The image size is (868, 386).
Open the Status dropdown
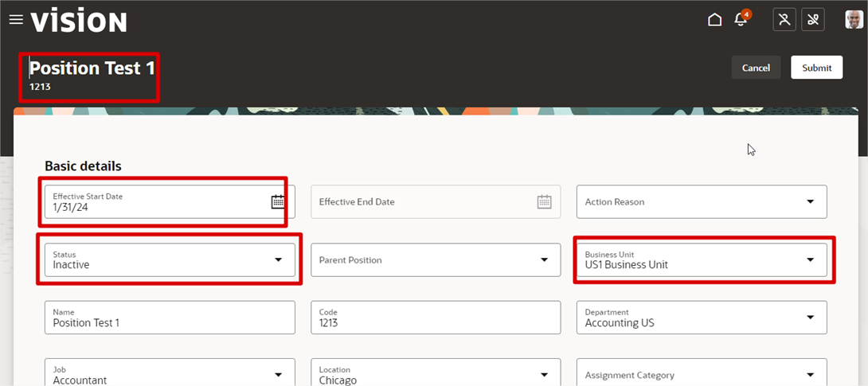[x=278, y=260]
